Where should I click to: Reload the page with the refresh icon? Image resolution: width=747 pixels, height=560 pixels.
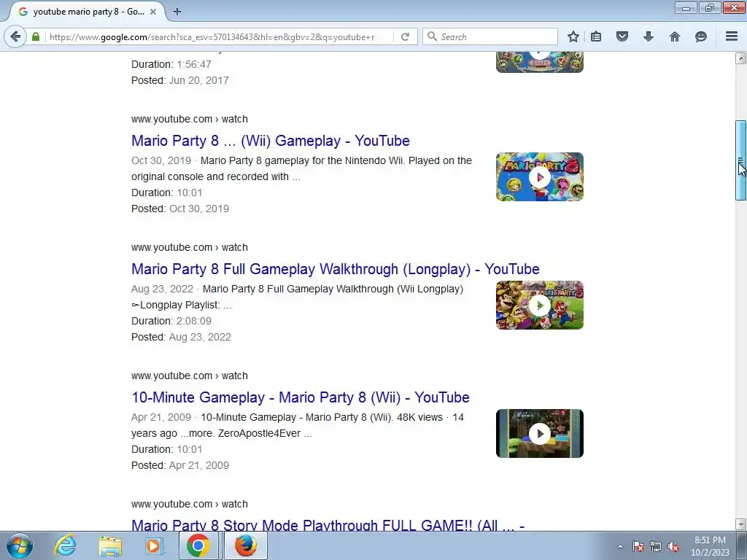[405, 36]
